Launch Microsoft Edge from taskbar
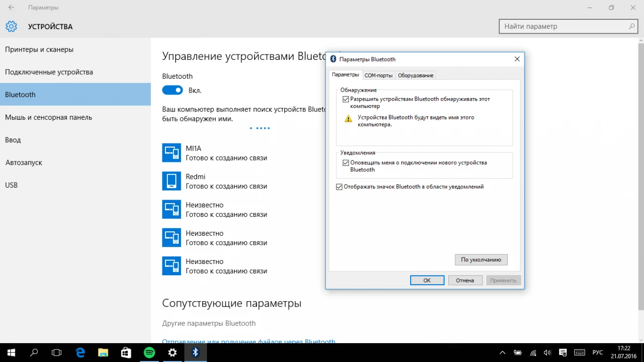Image resolution: width=644 pixels, height=362 pixels. (80, 353)
